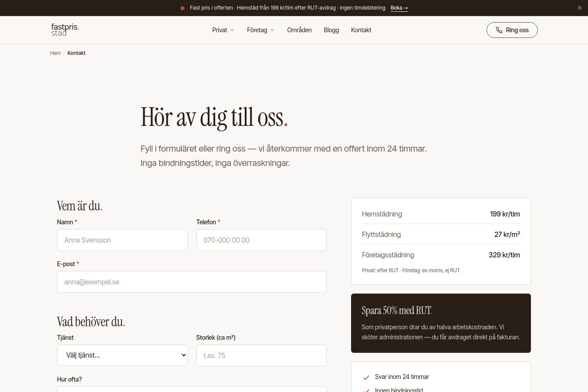Click the red dot in the banner

tap(182, 8)
